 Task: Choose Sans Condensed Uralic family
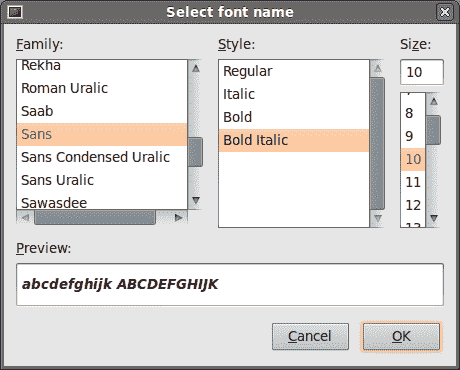(x=102, y=157)
